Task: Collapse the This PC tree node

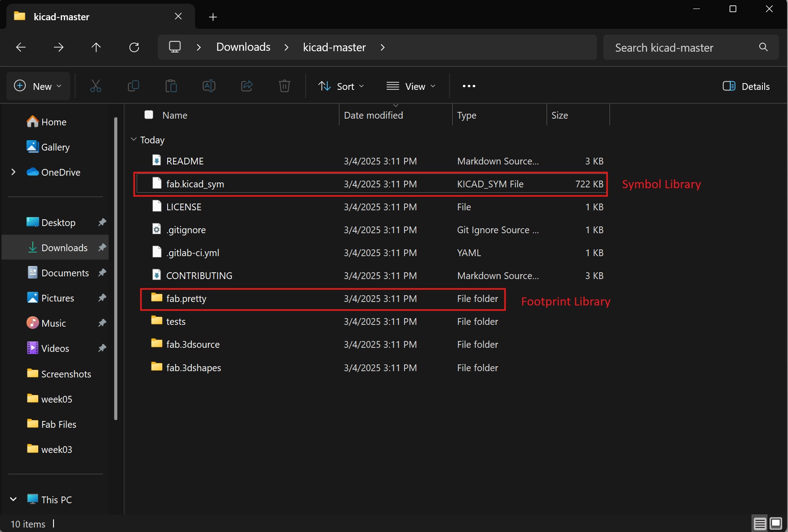Action: (13, 499)
